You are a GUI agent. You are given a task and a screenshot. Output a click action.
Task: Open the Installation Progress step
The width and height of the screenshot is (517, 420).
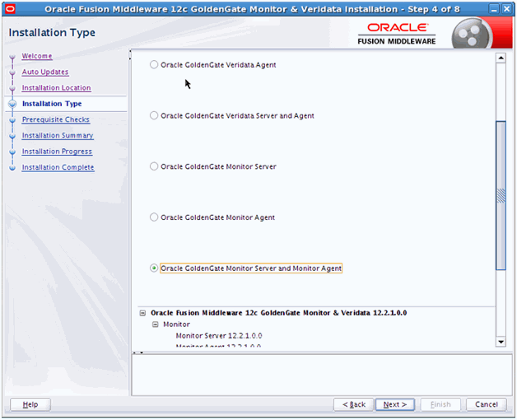57,151
